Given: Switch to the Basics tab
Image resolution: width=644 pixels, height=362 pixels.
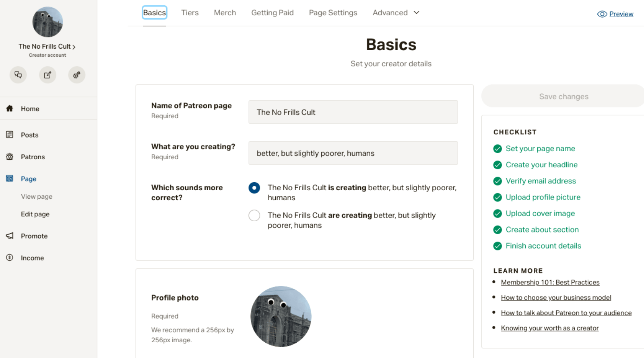Looking at the screenshot, I should pos(155,13).
